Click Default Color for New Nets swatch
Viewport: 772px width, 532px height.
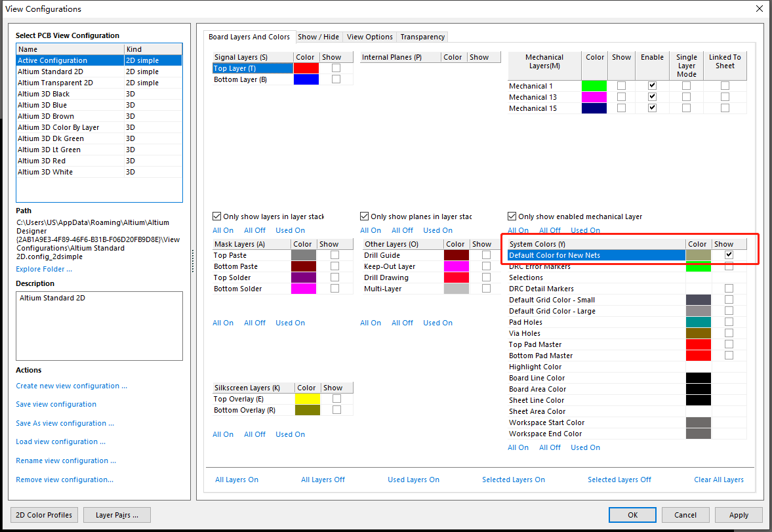click(699, 255)
